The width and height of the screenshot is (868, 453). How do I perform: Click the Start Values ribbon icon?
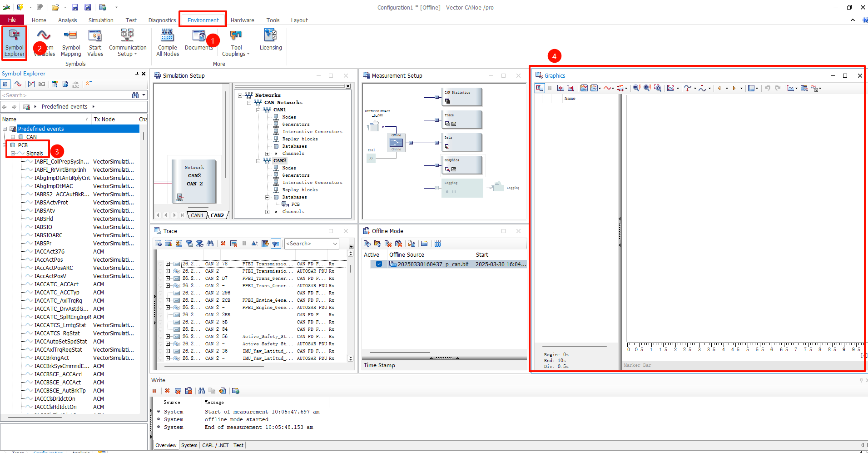pos(95,43)
